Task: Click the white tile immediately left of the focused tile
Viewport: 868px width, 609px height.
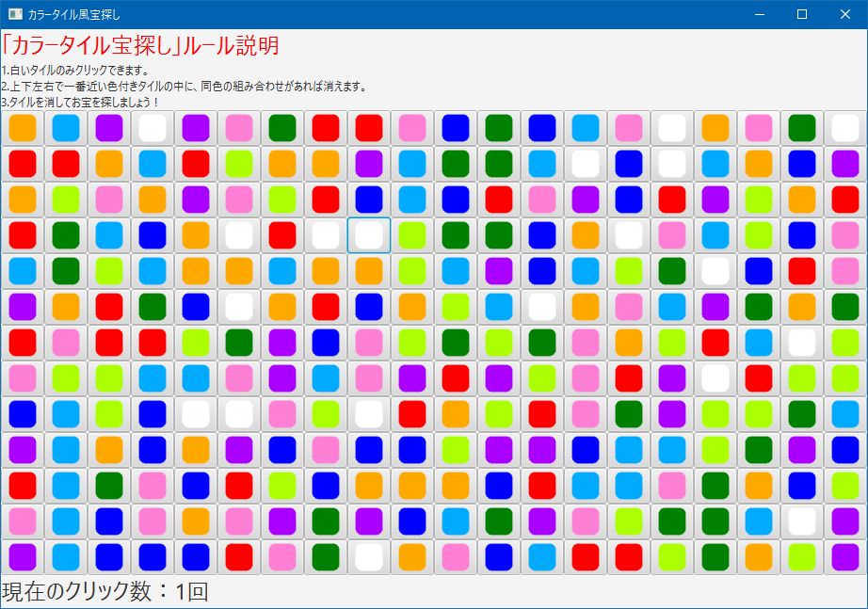Action: tap(326, 234)
